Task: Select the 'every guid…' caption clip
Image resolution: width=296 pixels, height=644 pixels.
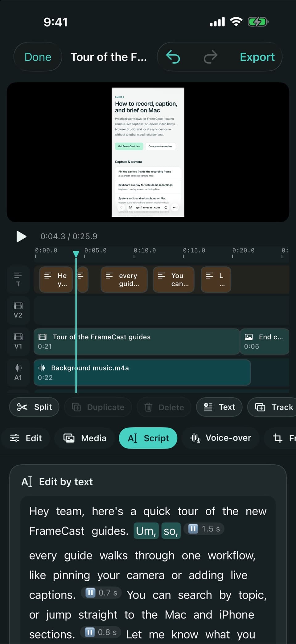Action: [124, 279]
